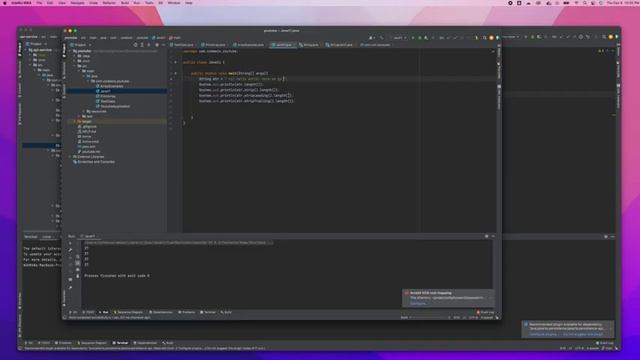This screenshot has height=360, width=640.
Task: Open Refactor menu in macOS menu bar
Action: [x=109, y=3]
